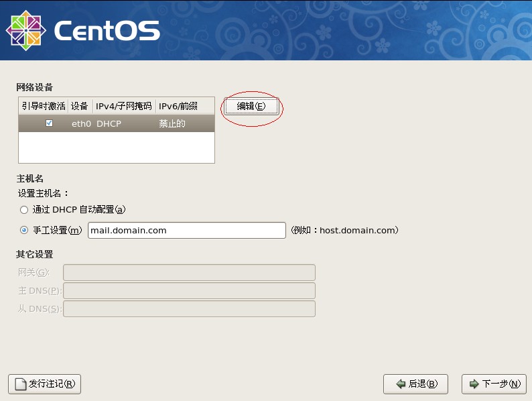Click the 设备 column header
This screenshot has height=401, width=532.
pyautogui.click(x=80, y=106)
